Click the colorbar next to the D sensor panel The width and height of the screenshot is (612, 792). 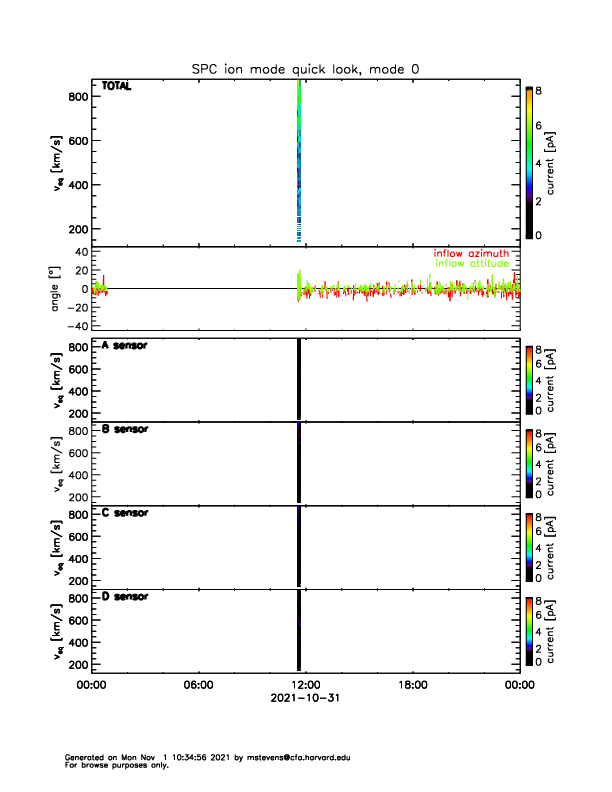pyautogui.click(x=529, y=630)
